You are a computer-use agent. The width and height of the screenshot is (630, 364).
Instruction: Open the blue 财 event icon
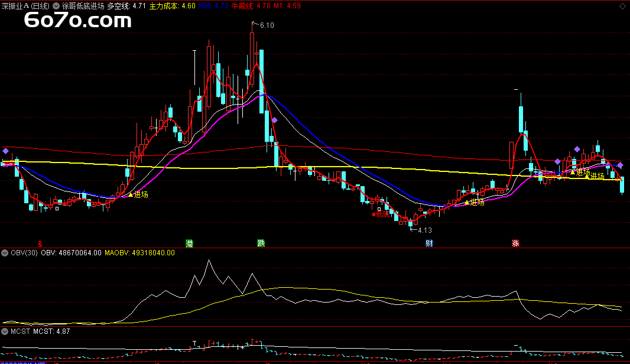click(x=429, y=243)
